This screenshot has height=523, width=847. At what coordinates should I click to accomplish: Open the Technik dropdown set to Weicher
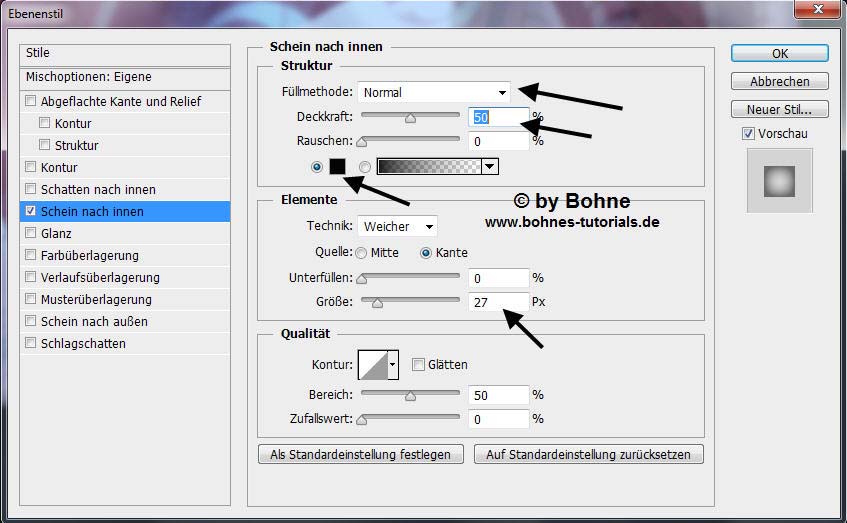click(x=397, y=227)
